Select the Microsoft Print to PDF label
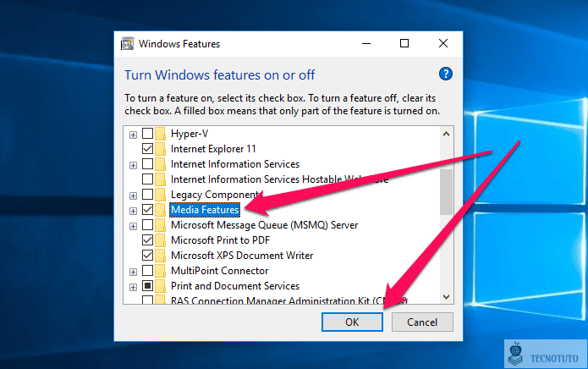The image size is (588, 369). click(x=221, y=240)
